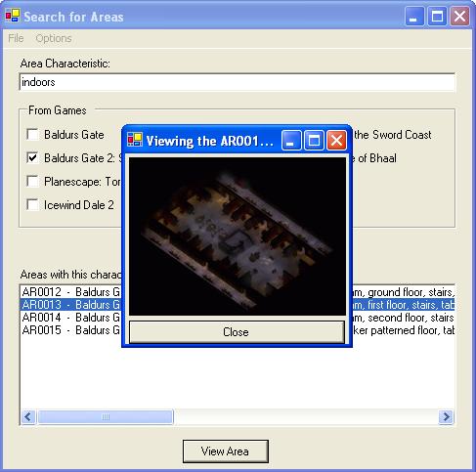Maximize the Search for Areas window
This screenshot has width=476, height=472.
[437, 16]
